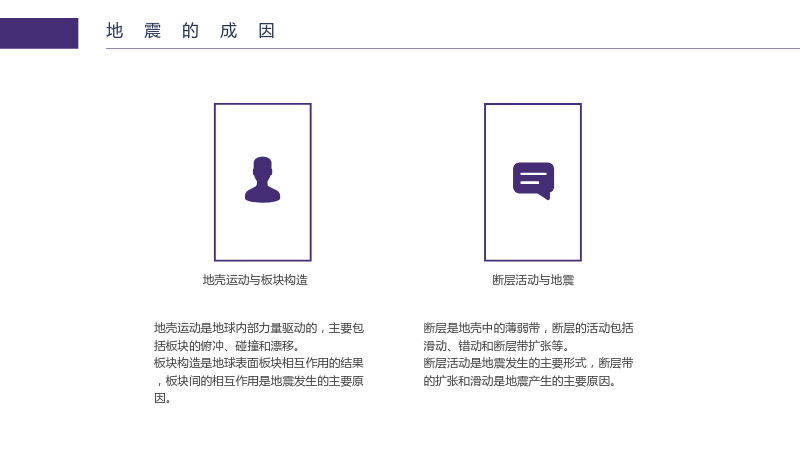
Task: Click the character 地 starting the title
Action: (x=115, y=31)
